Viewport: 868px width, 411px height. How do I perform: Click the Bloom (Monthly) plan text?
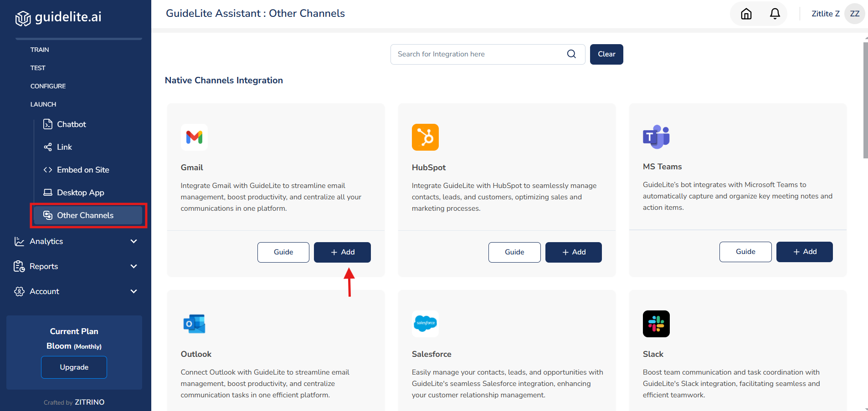74,346
